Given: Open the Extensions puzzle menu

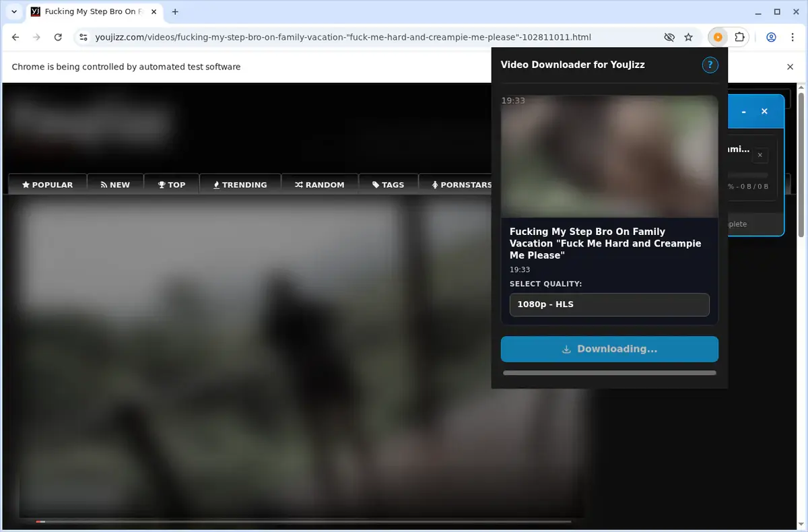Looking at the screenshot, I should (739, 38).
